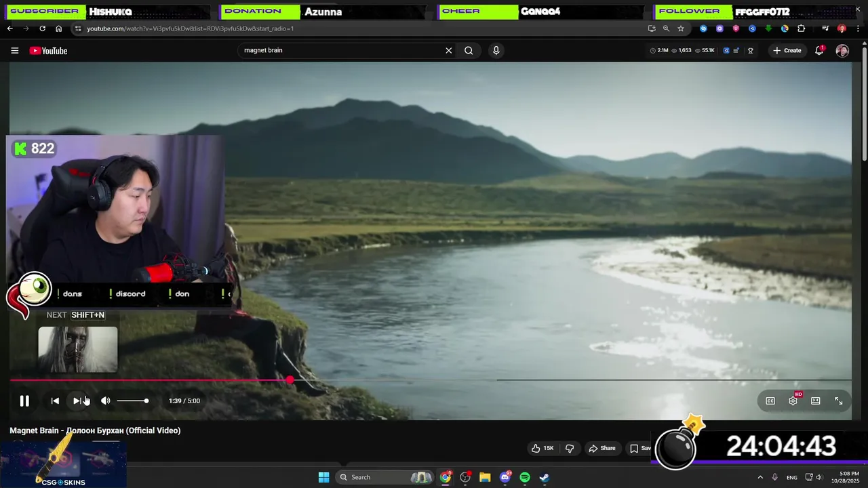Screen dimensions: 868x488
Task: Click the blue stats extension icon beside 55.1K
Action: tap(726, 50)
